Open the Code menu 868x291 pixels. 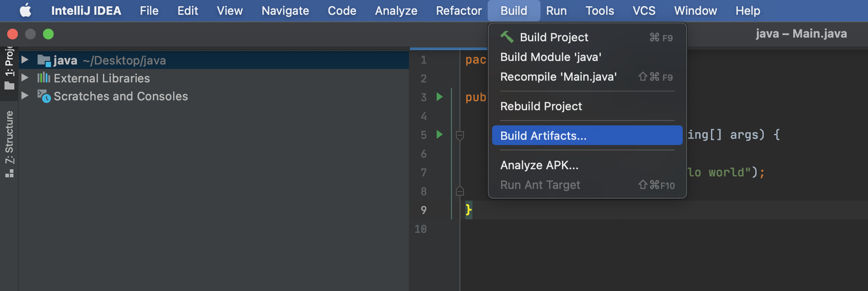coord(342,10)
